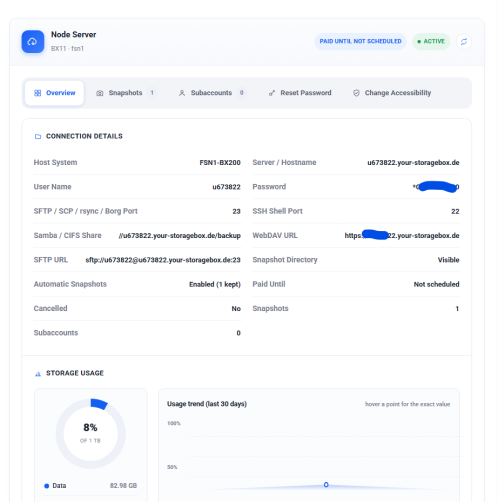The image size is (498, 502).
Task: Click the OF 1 TB text in donut
Action: [x=90, y=441]
